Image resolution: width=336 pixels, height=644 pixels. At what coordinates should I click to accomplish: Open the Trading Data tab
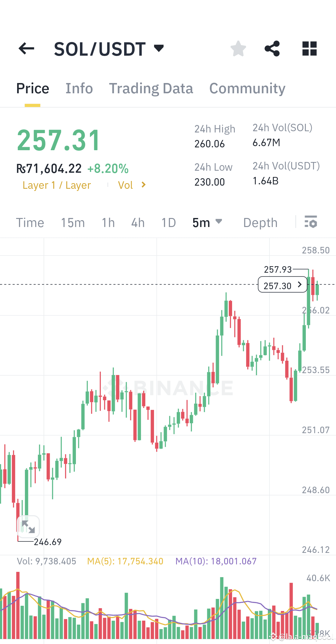(151, 88)
